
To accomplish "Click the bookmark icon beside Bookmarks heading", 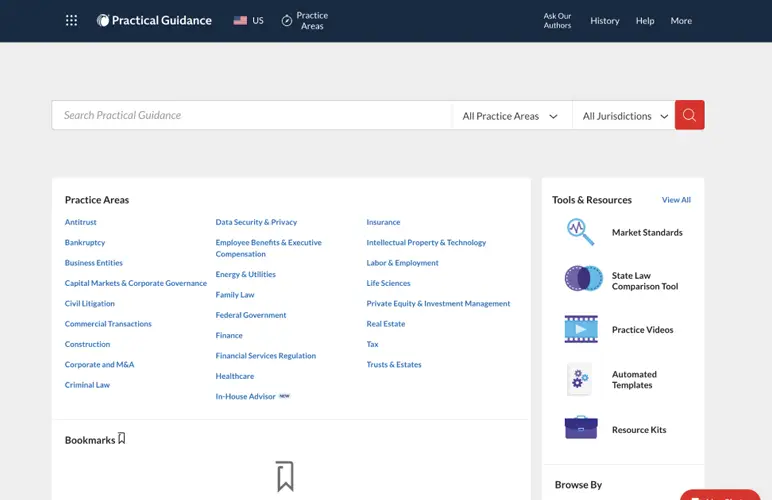I will (122, 438).
